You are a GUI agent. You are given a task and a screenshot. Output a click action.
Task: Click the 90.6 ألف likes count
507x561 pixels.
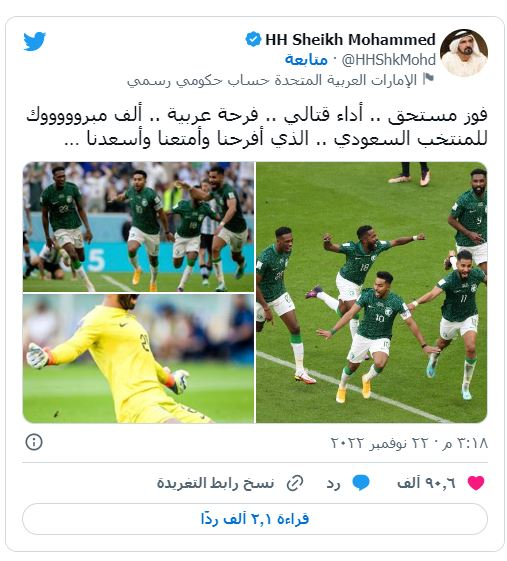coord(426,483)
